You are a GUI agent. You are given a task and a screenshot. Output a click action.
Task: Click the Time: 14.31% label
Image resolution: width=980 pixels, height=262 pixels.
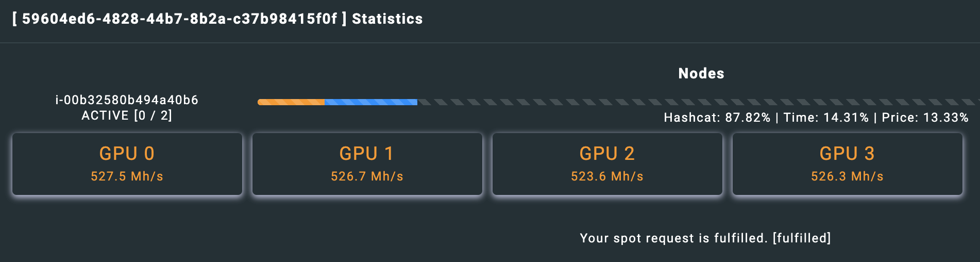pos(826,118)
